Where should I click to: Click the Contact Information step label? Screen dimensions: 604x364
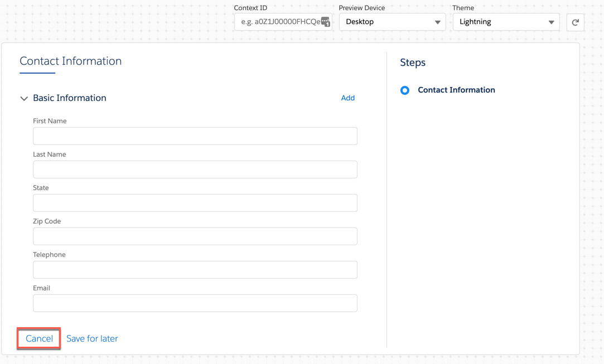click(x=456, y=90)
